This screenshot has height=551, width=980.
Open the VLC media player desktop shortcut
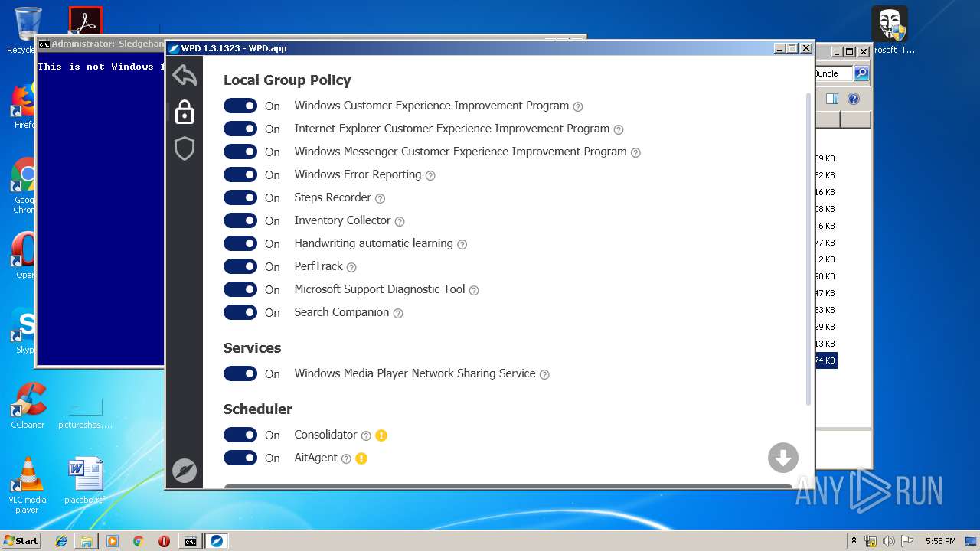(28, 484)
